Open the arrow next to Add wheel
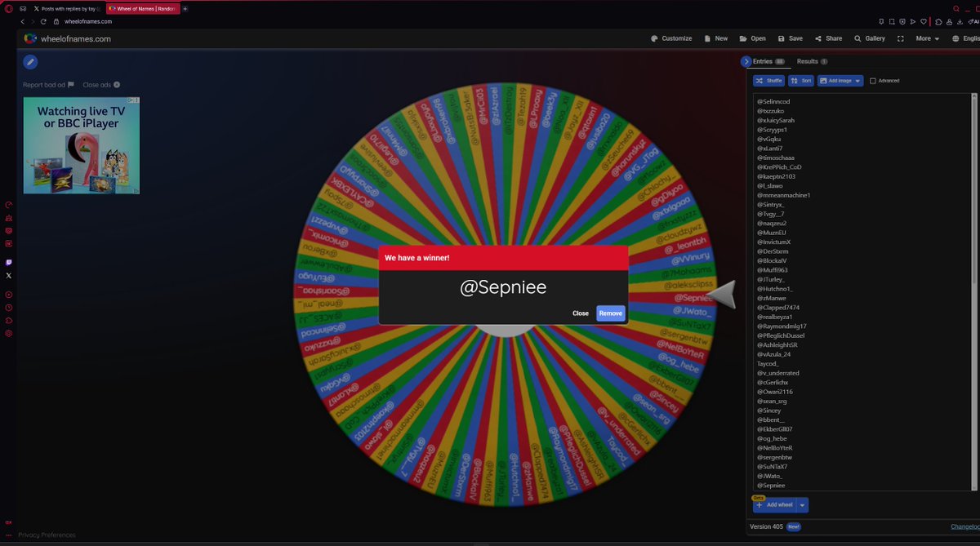 click(803, 505)
